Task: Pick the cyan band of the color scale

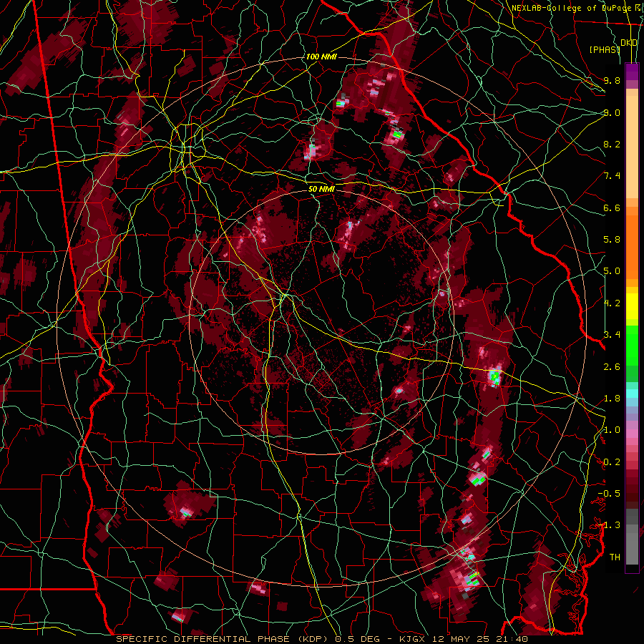Action: [x=632, y=394]
